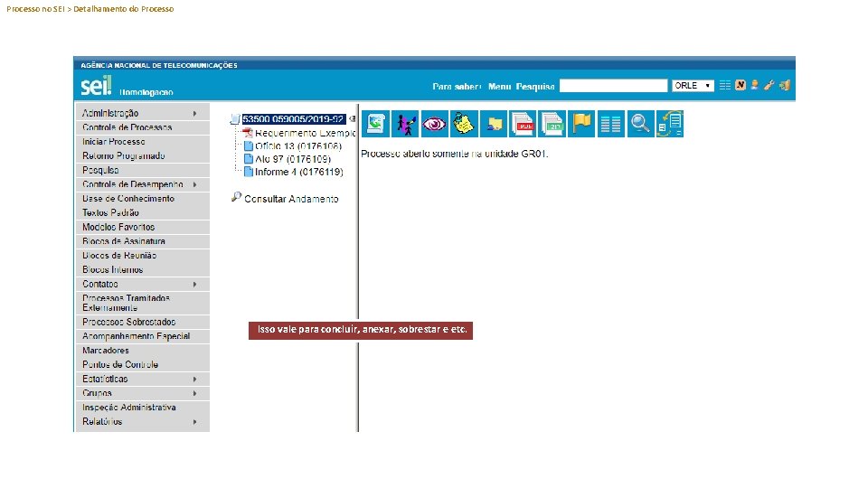The height and width of the screenshot is (488, 868).
Task: Open Blocos Internos menu item
Action: click(x=142, y=269)
